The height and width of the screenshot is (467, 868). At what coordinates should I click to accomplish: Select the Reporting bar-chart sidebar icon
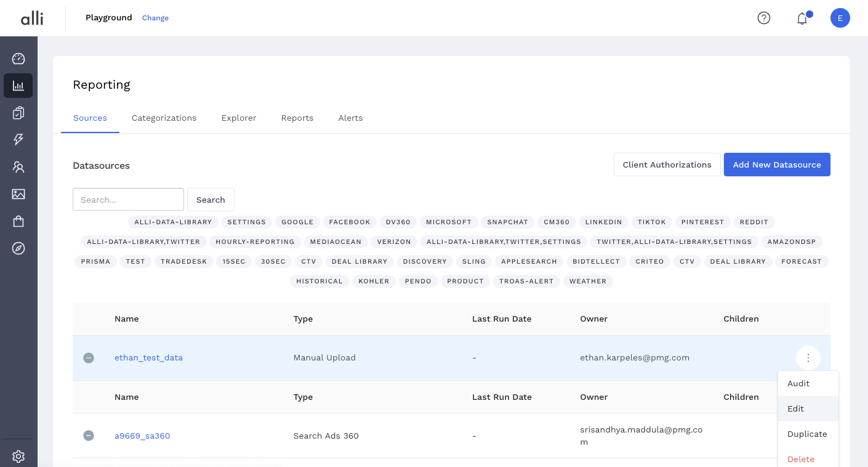point(18,85)
